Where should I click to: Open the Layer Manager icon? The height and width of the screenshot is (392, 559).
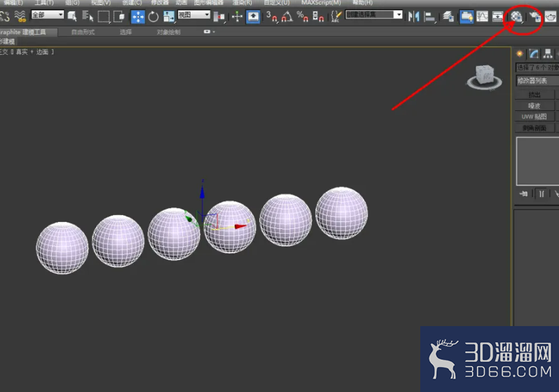pyautogui.click(x=448, y=17)
